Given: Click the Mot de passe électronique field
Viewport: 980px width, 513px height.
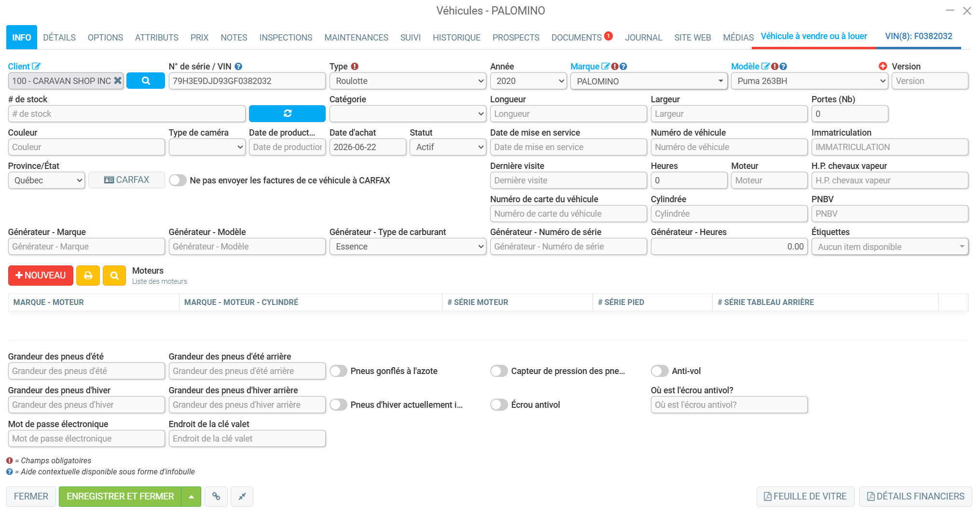Looking at the screenshot, I should tap(86, 439).
